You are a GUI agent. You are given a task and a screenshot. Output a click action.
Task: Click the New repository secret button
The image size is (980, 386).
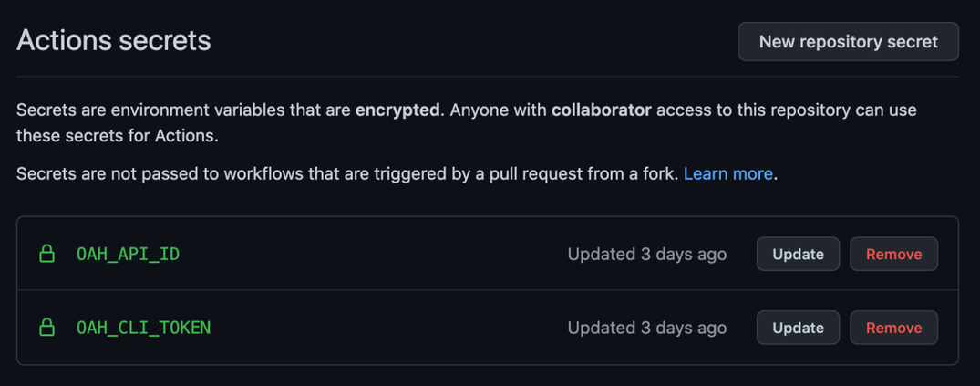pos(848,42)
